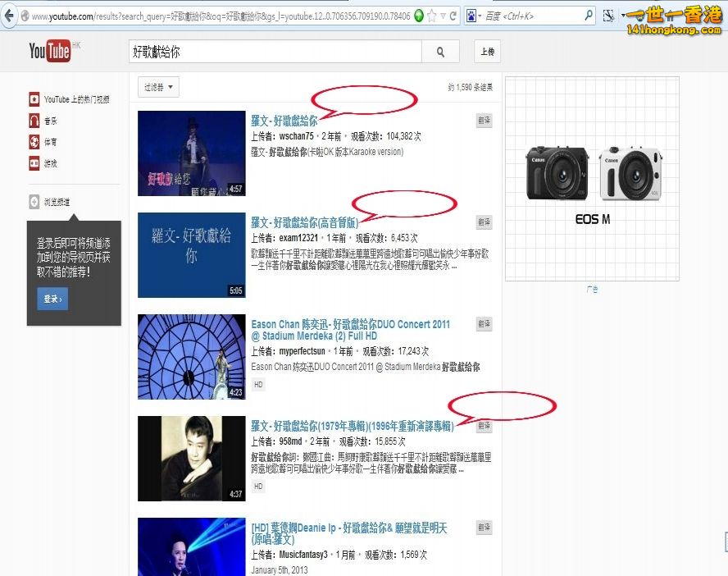Open the address bar history dropdown arrow
Viewport: 728px width, 576px height.
click(444, 16)
